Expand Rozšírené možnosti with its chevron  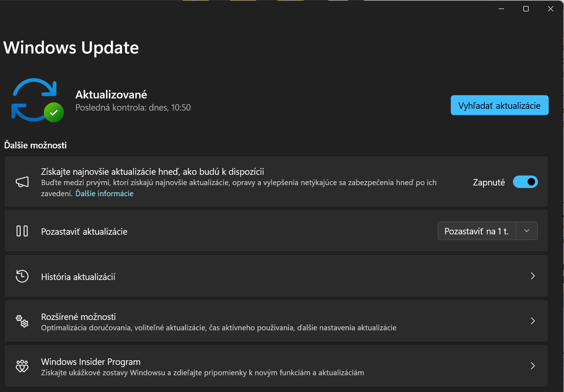[533, 321]
